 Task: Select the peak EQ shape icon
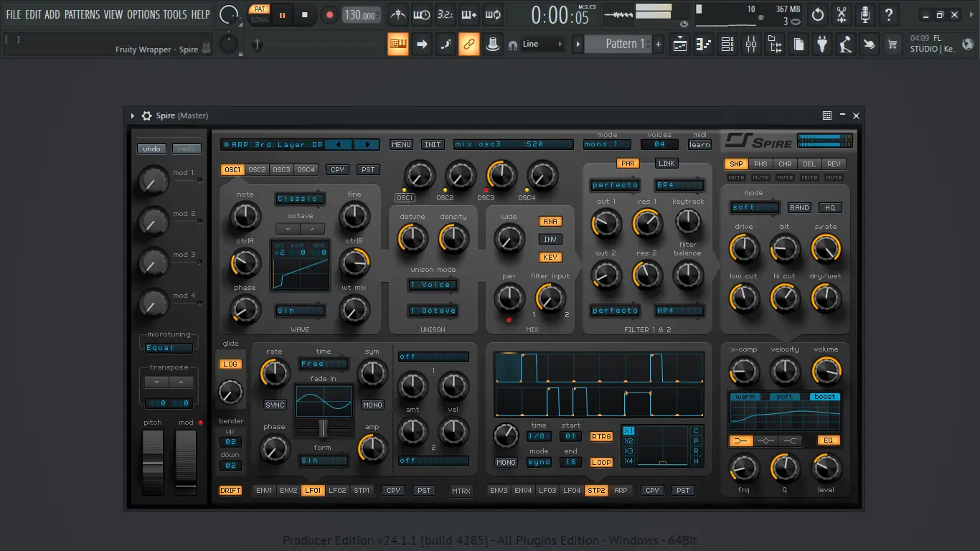(x=765, y=441)
